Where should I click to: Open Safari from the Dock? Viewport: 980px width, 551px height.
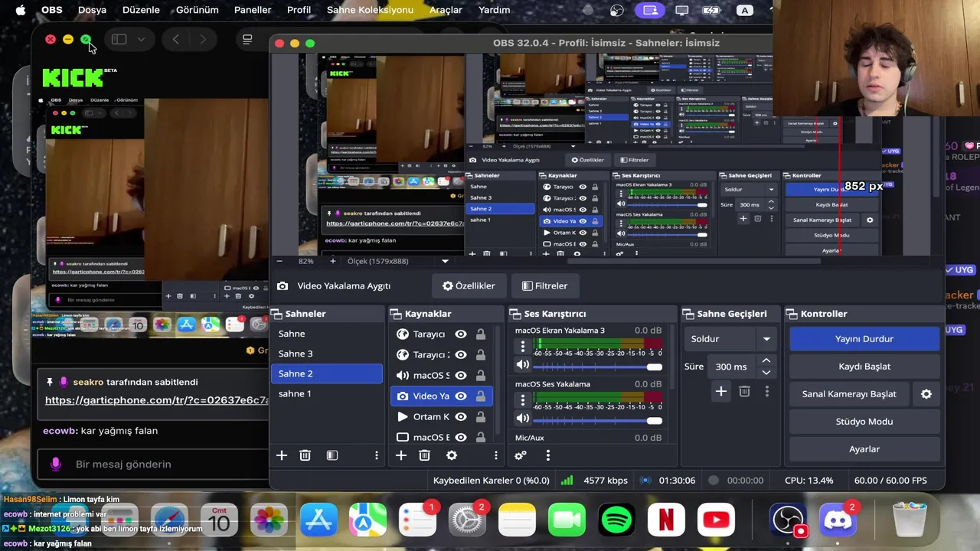[169, 520]
